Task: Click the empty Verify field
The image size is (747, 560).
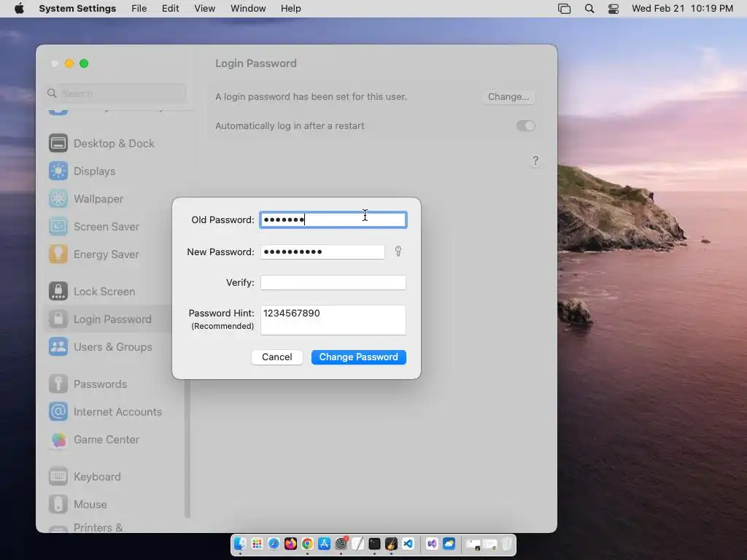Action: [x=333, y=282]
